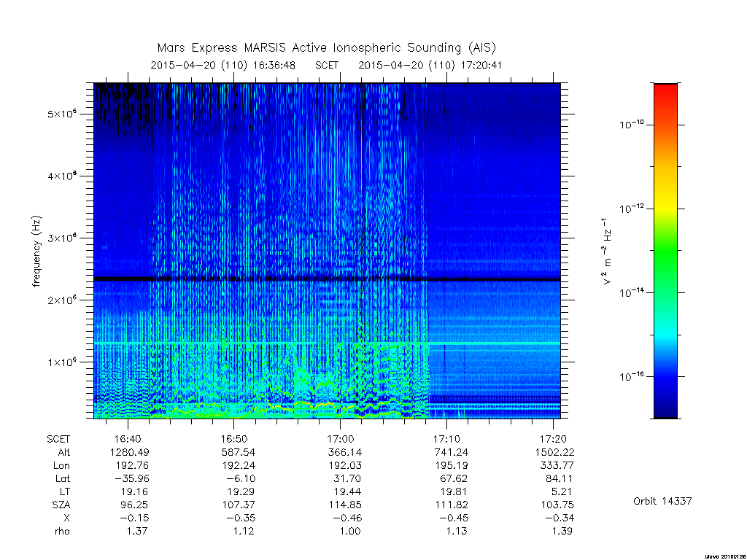Click the cyan horizontal line near 1.3 MHz

(327, 343)
